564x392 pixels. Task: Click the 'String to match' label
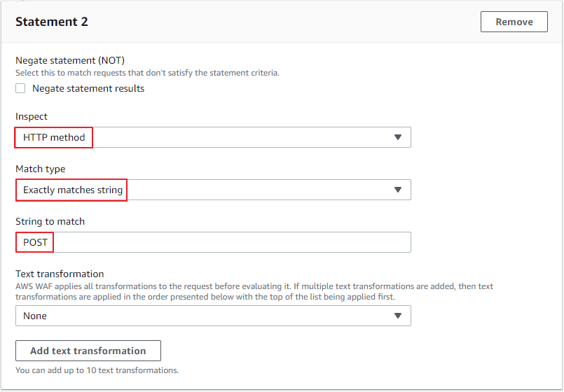[50, 221]
